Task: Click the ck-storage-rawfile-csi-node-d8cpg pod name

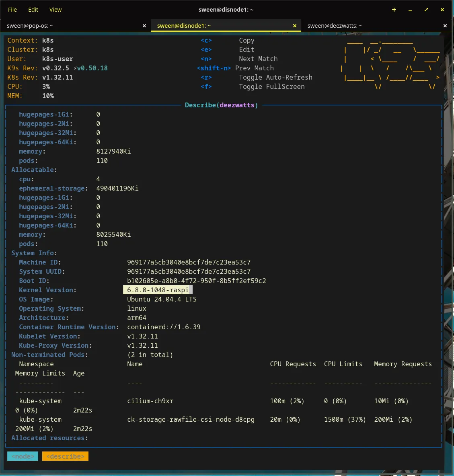Action: coord(191,419)
